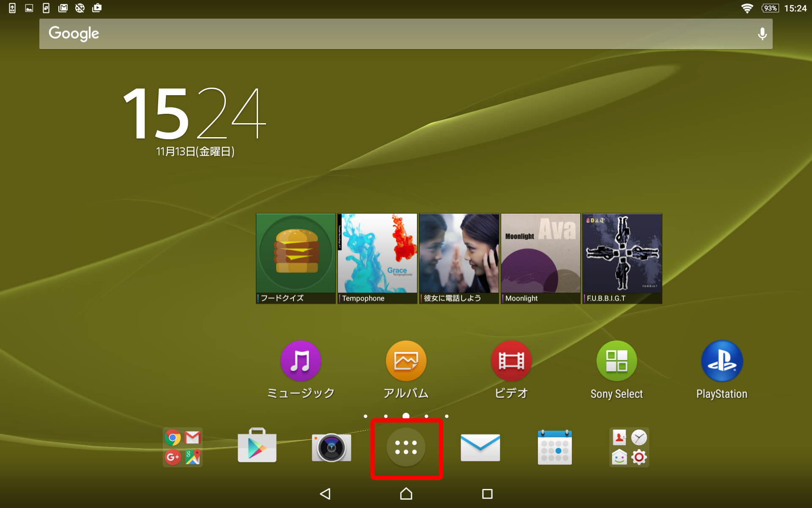
Task: Open the app drawer button
Action: 406,447
